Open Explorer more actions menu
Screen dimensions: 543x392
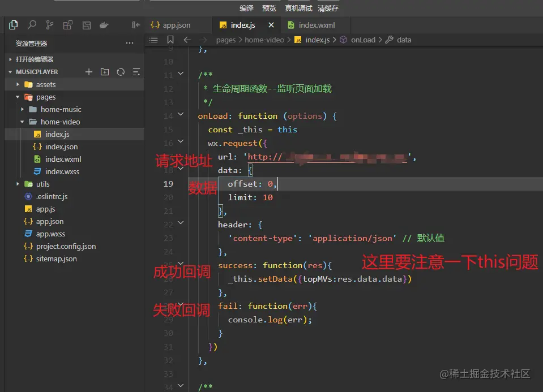click(130, 43)
